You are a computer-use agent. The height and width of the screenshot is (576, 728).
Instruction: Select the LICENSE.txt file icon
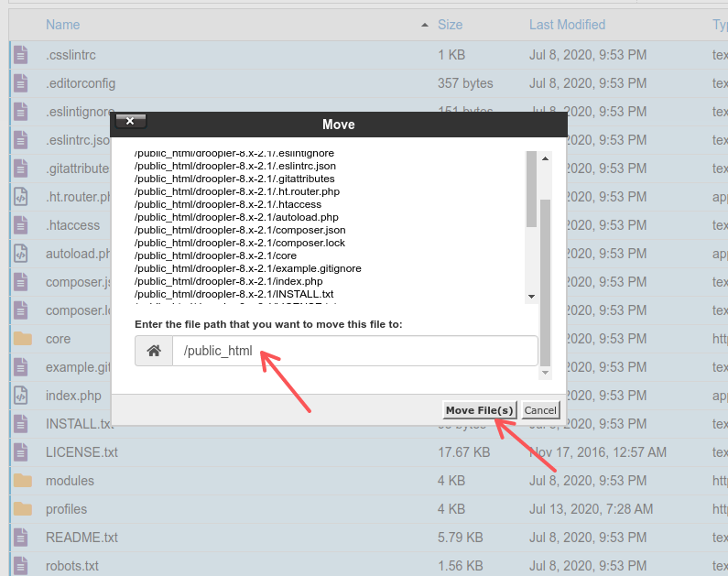20,452
